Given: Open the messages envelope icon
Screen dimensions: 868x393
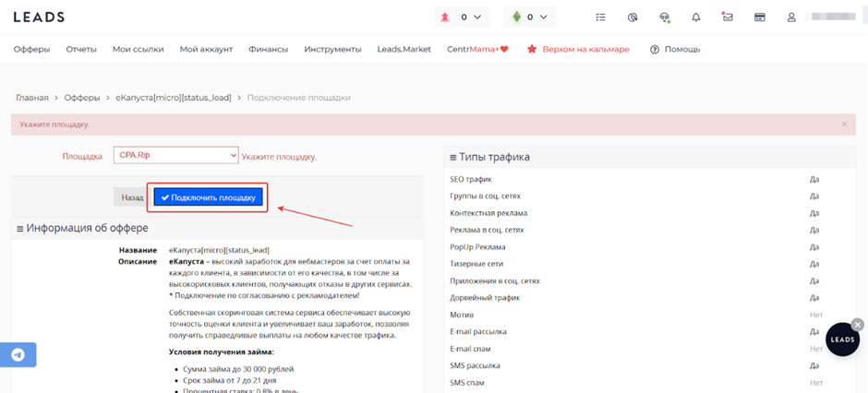Looking at the screenshot, I should (x=728, y=17).
